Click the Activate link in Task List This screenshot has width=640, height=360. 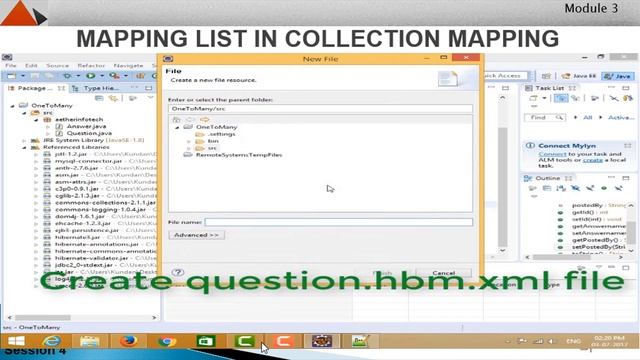tap(621, 118)
